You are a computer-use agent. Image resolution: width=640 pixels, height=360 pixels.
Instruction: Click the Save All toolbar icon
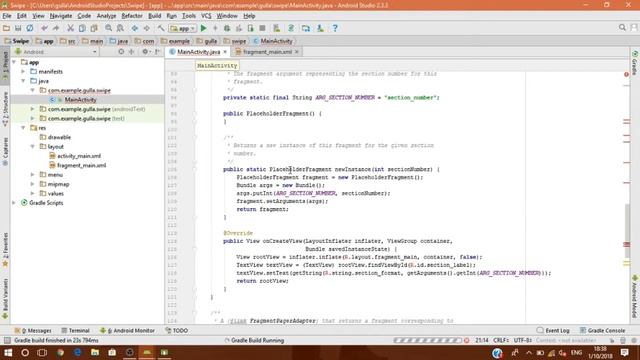point(18,28)
